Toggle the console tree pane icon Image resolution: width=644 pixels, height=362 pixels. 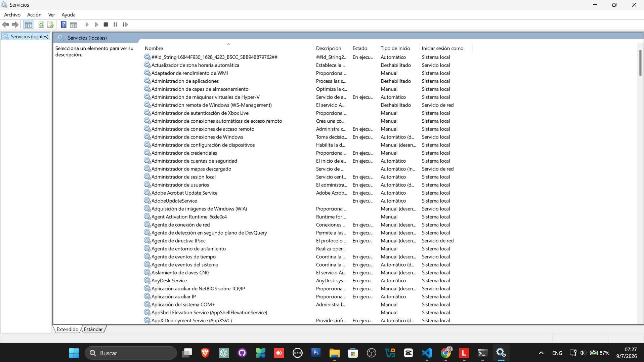[x=29, y=25]
